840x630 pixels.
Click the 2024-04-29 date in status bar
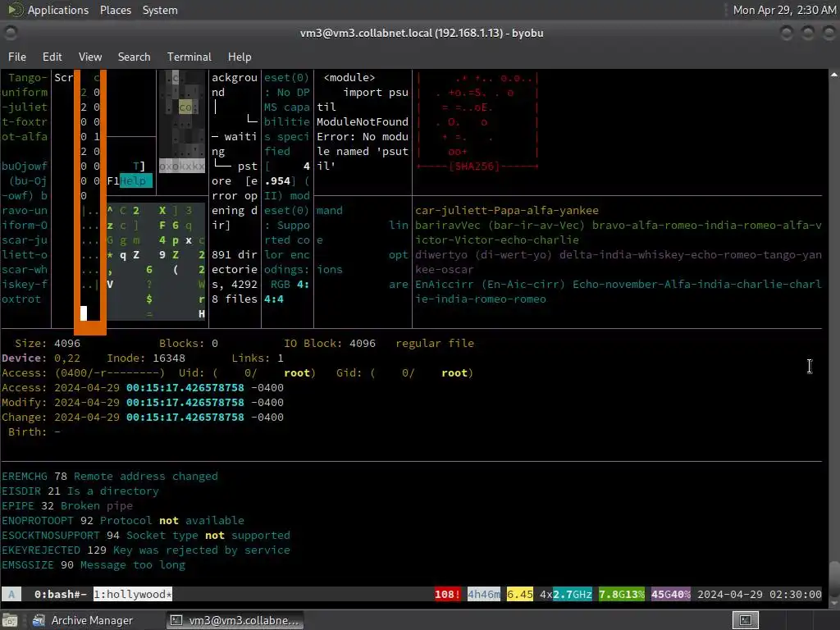click(729, 594)
